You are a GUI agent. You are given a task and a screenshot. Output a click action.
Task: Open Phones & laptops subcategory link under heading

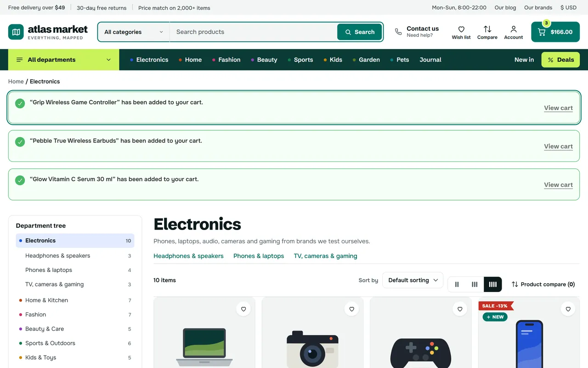pyautogui.click(x=259, y=256)
